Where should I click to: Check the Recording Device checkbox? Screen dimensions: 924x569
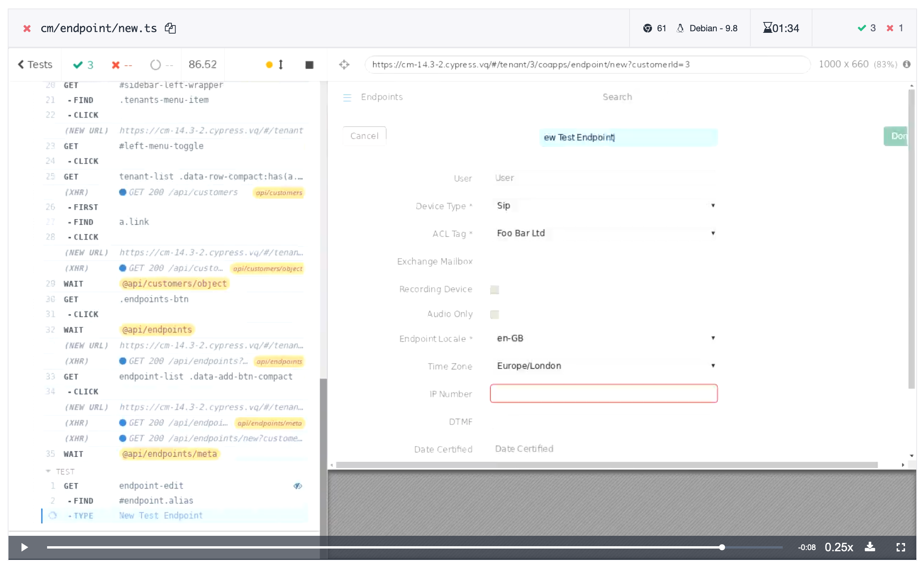[x=494, y=290]
